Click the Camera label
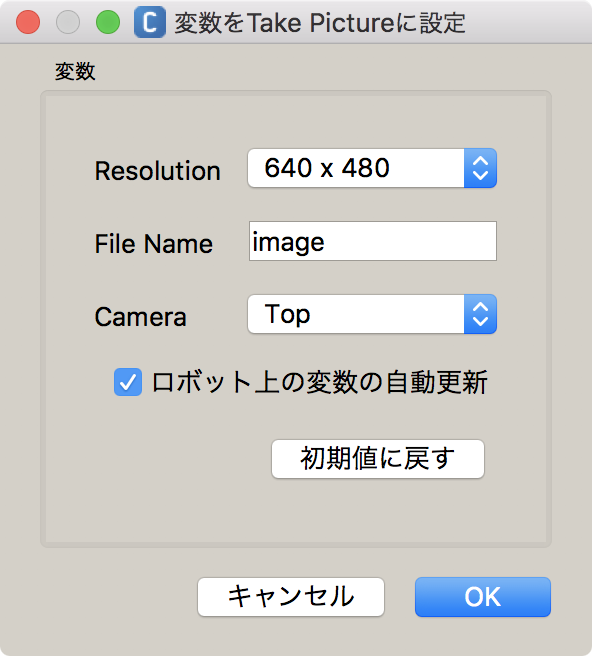592x656 pixels. point(141,317)
